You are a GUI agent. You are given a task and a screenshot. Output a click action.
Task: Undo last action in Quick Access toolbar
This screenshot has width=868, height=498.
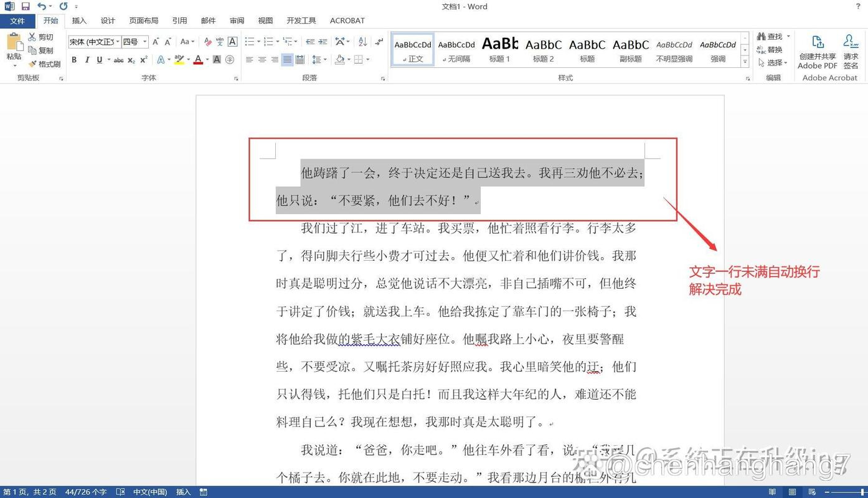(x=41, y=6)
